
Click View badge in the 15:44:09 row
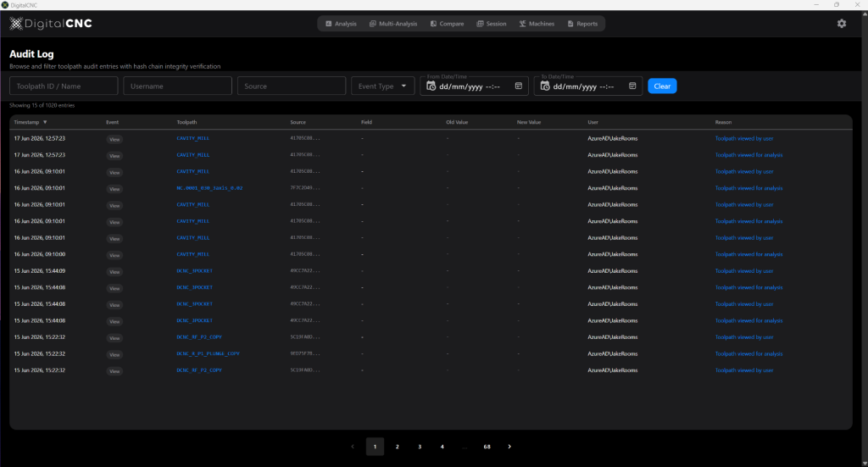(x=114, y=272)
